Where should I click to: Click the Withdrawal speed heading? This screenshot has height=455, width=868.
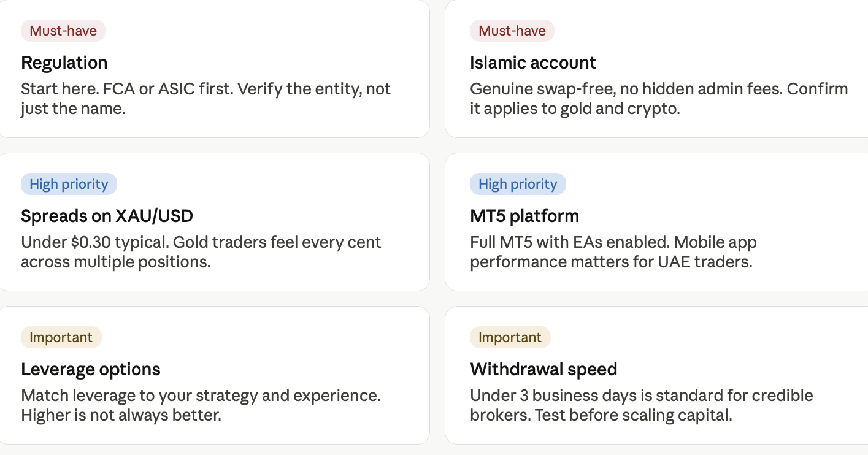click(543, 369)
